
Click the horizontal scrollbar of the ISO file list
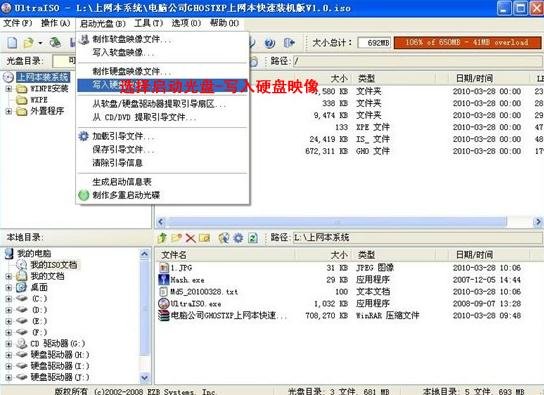pyautogui.click(x=337, y=221)
